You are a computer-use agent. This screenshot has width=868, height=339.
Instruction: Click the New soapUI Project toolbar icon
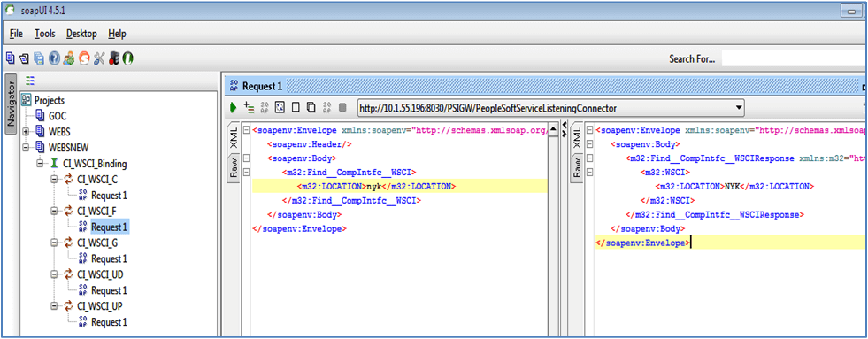coord(10,58)
